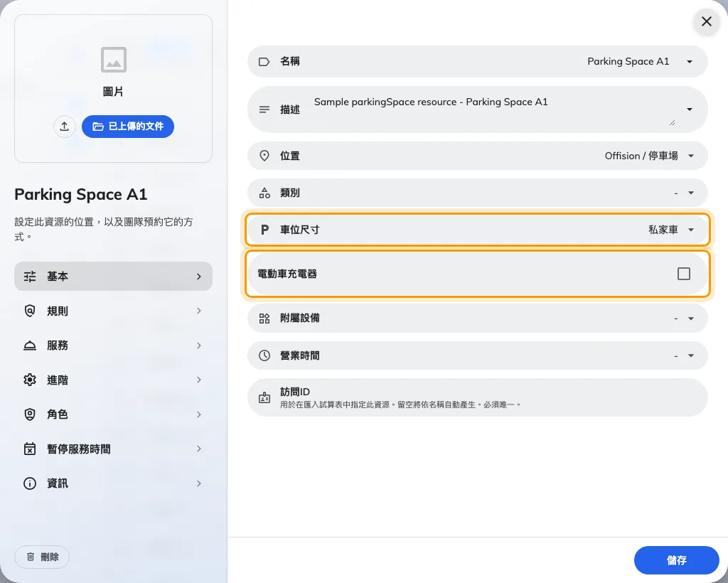The image size is (728, 583).
Task: Click the shield icon beside 規則
Action: pos(30,311)
